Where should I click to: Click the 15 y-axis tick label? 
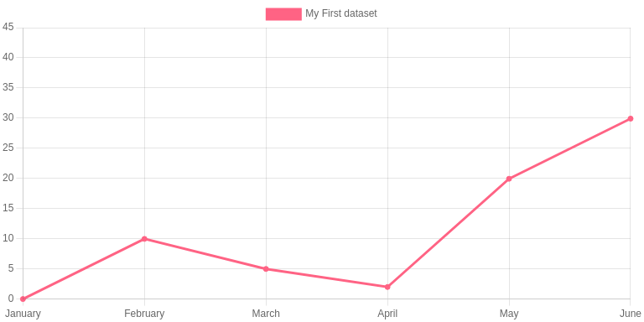8,208
